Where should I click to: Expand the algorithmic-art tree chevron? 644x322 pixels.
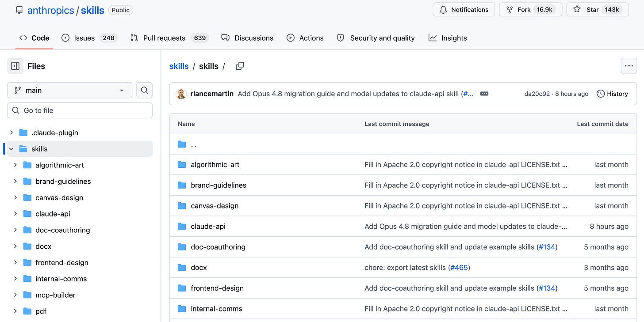pyautogui.click(x=15, y=165)
